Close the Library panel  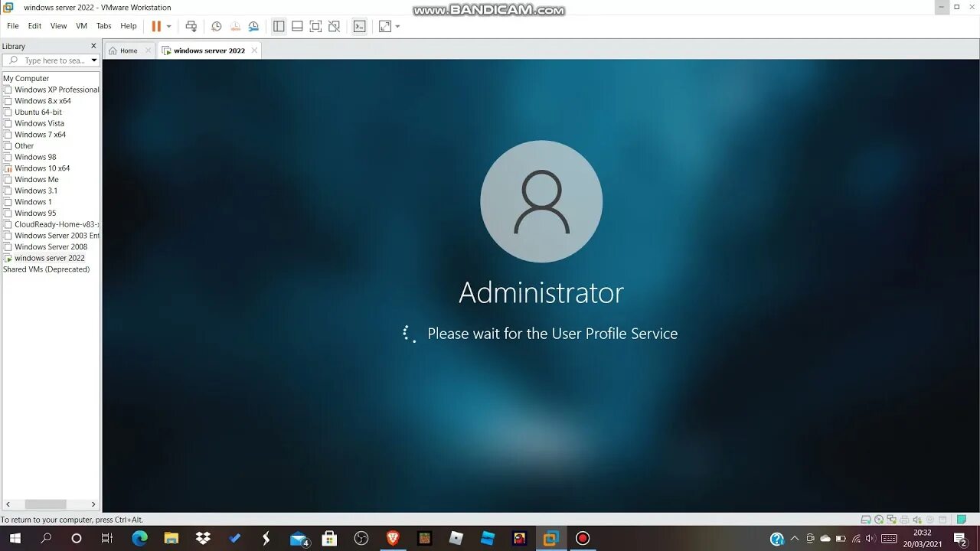(93, 46)
